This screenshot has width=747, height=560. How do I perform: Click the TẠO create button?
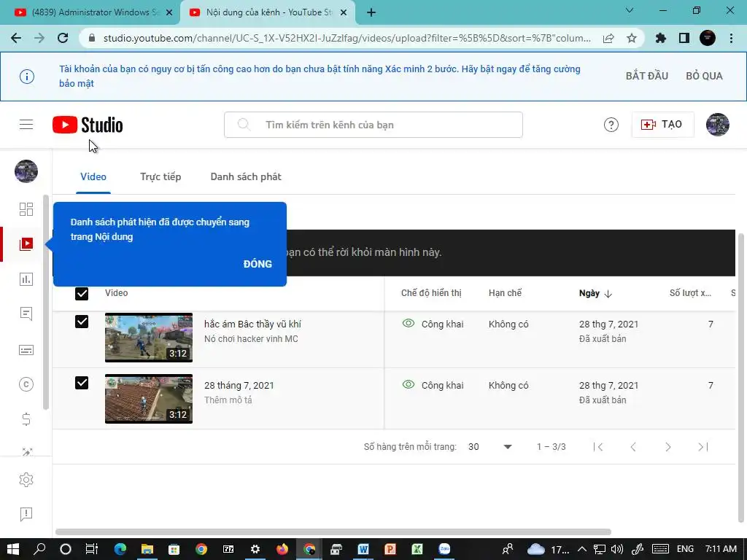tap(662, 125)
